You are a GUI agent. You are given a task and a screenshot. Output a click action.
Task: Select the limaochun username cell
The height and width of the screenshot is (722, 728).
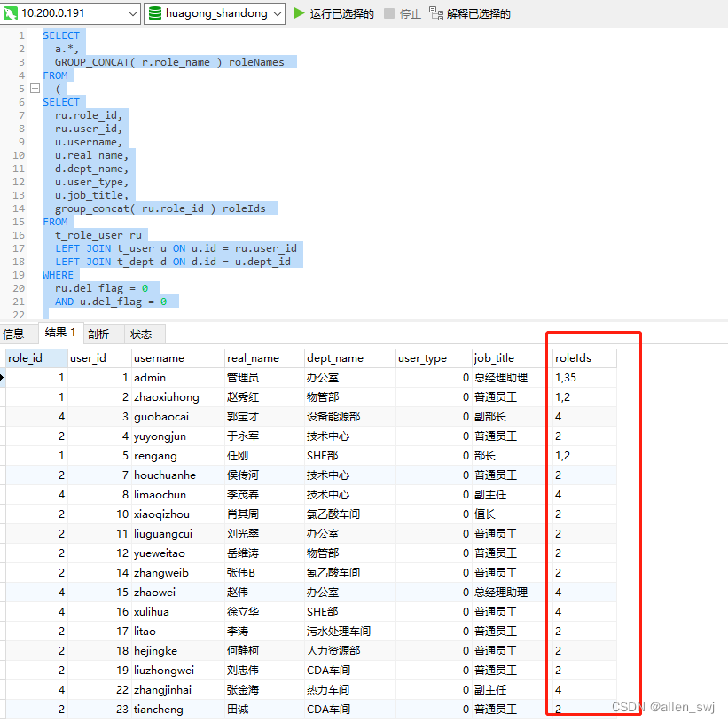(x=178, y=494)
